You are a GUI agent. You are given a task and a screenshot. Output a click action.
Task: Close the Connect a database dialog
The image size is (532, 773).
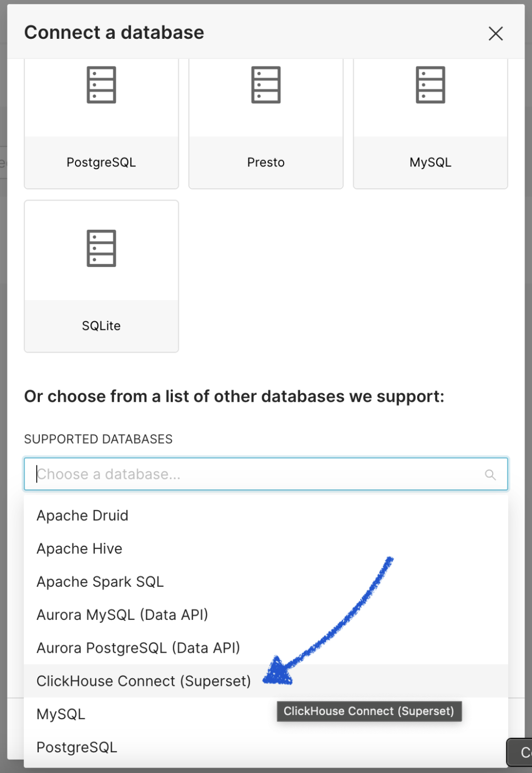(x=495, y=33)
